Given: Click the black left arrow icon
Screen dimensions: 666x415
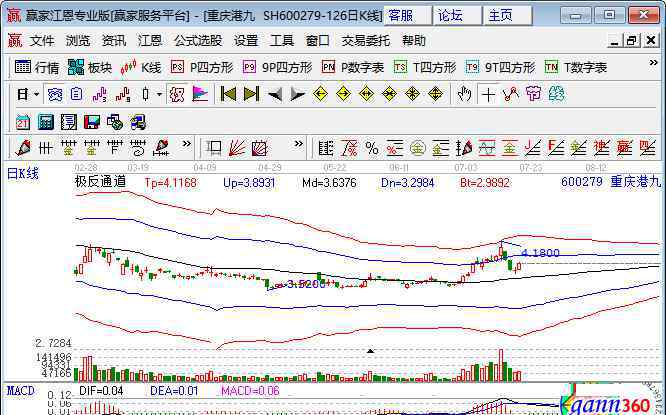Looking at the screenshot, I should (x=274, y=94).
